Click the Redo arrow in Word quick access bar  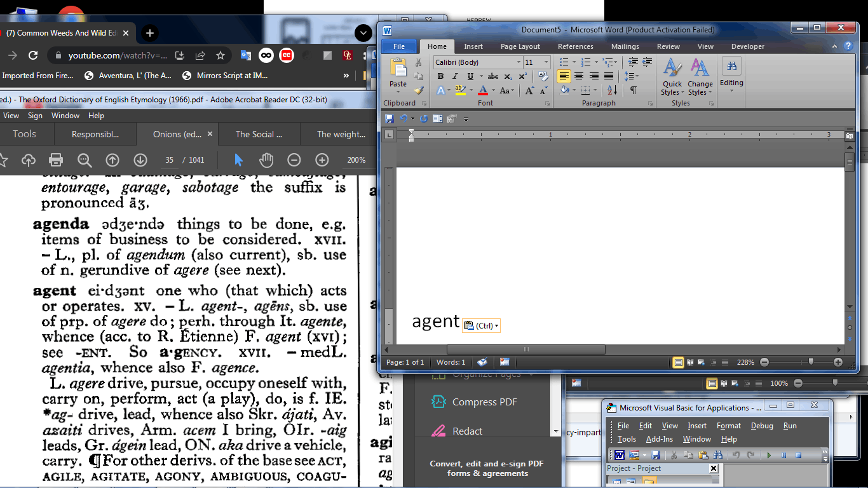point(424,119)
